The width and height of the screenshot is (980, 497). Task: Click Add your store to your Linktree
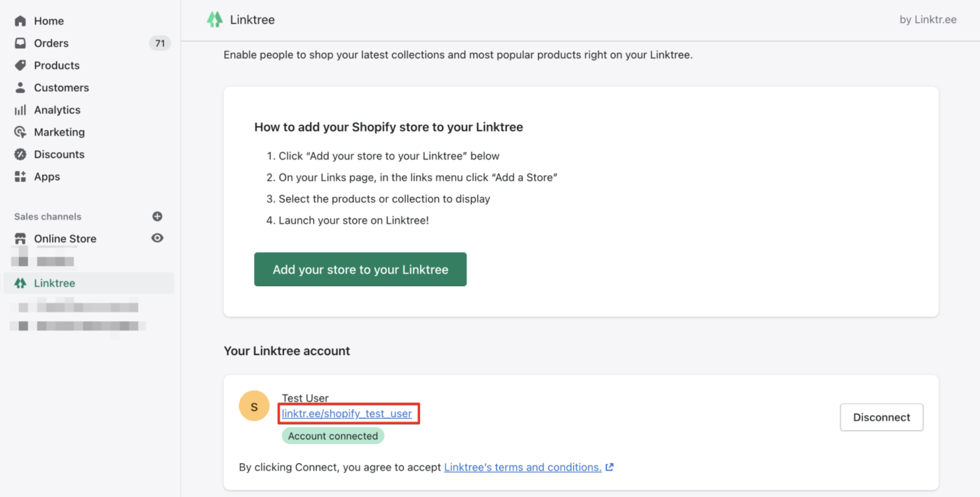(360, 269)
